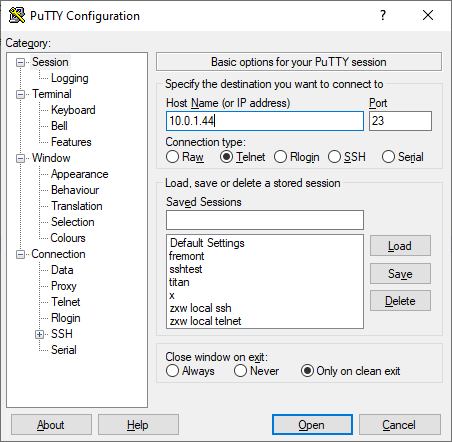452x442 pixels.
Task: Collapse the Terminal category node
Action: [x=21, y=94]
